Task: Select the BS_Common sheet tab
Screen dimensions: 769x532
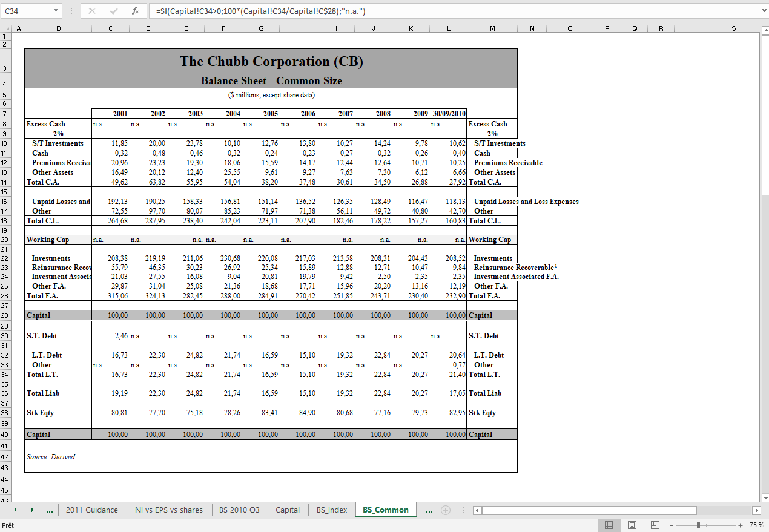Action: (x=386, y=510)
